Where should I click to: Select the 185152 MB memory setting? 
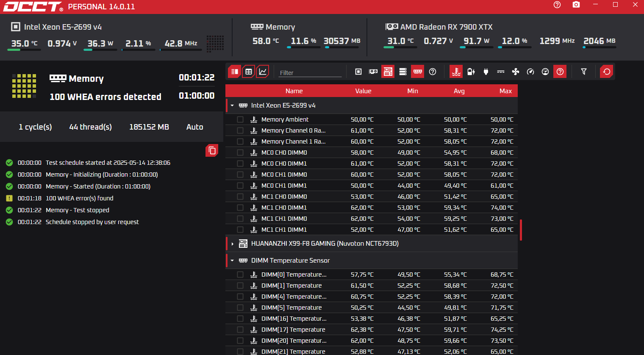(x=149, y=127)
